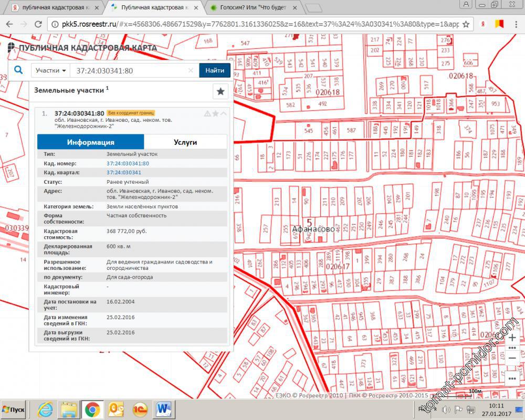This screenshot has height=420, width=525.
Task: Zoom in the map with plus
Action: point(512,338)
